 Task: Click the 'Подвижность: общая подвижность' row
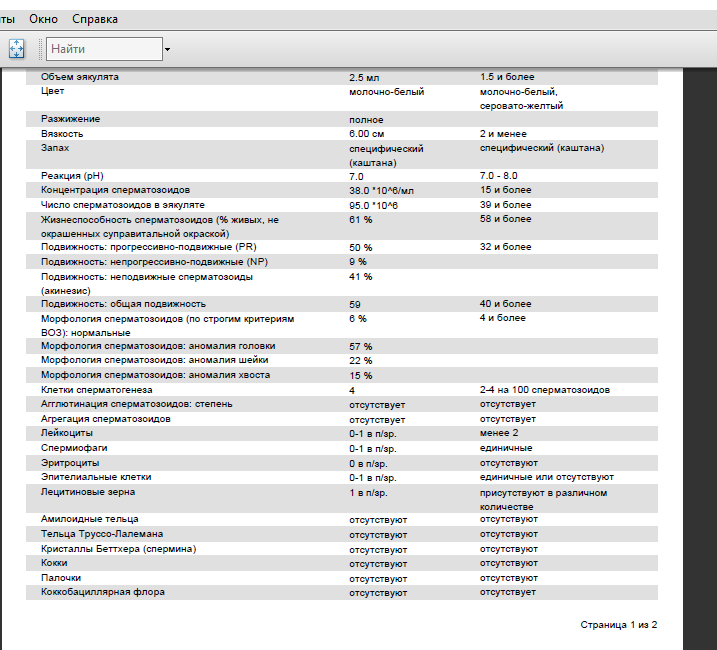coord(123,304)
